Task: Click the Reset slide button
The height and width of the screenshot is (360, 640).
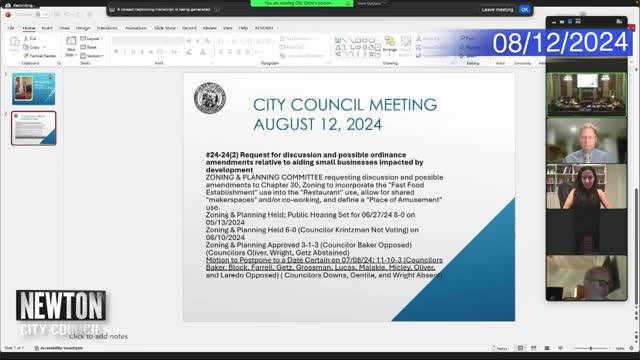Action: coord(89,47)
